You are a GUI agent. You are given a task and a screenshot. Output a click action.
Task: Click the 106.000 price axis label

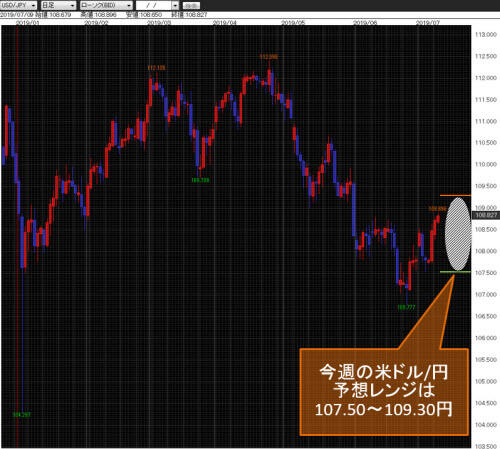click(x=486, y=338)
